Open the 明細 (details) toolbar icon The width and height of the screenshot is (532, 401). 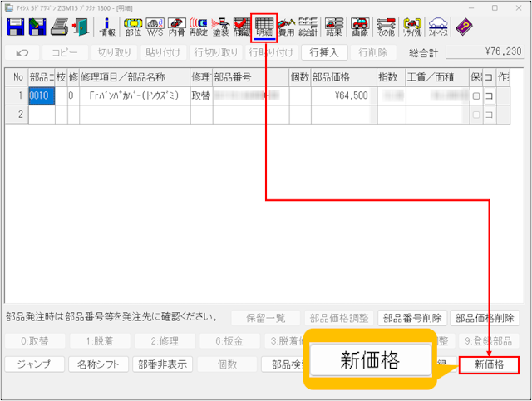pos(265,27)
